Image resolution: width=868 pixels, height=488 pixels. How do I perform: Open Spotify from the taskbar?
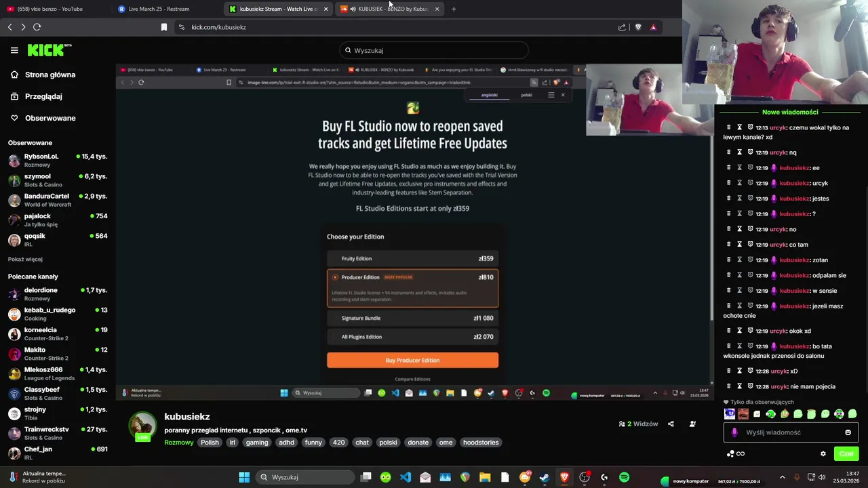pos(624,477)
